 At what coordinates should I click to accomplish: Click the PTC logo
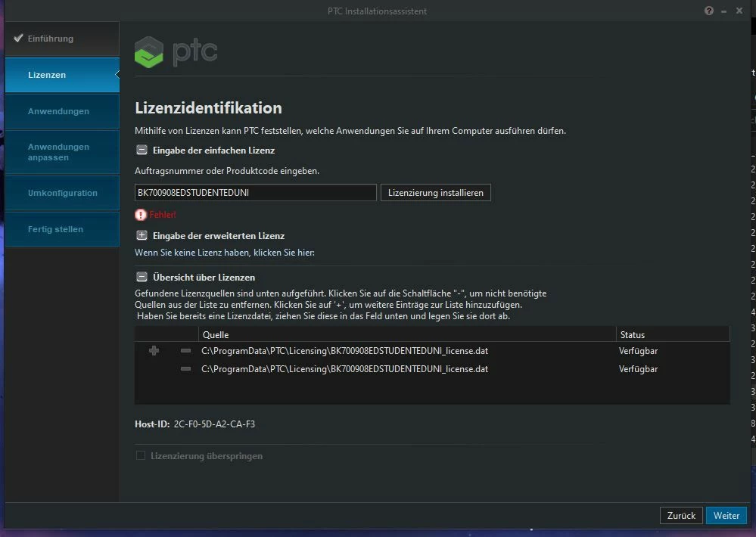pyautogui.click(x=176, y=52)
